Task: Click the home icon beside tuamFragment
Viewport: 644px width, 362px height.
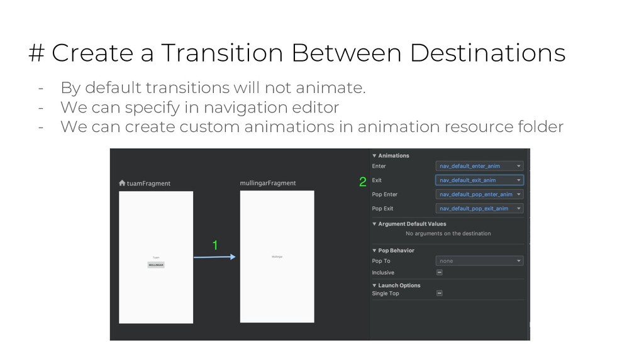Action: coord(122,183)
